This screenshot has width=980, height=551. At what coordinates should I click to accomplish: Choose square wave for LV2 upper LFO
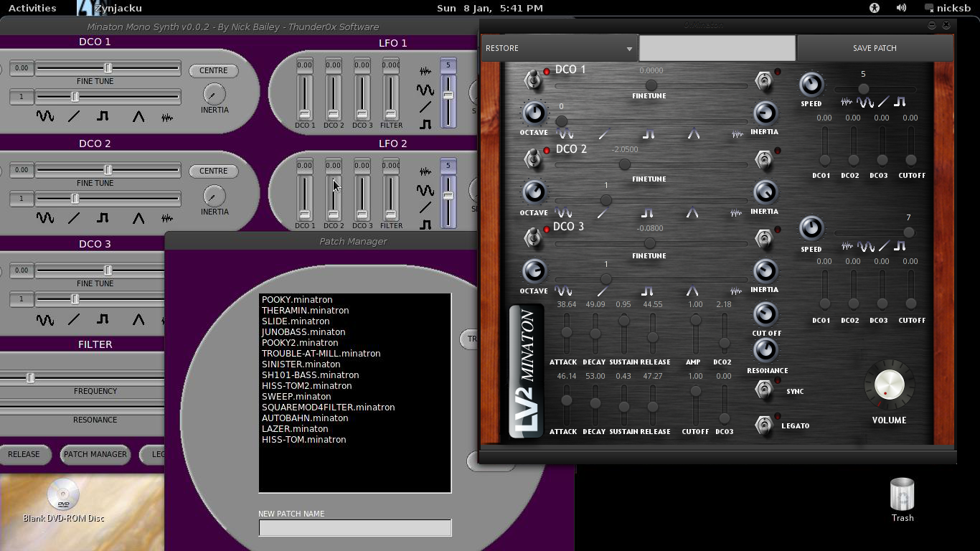coord(900,103)
